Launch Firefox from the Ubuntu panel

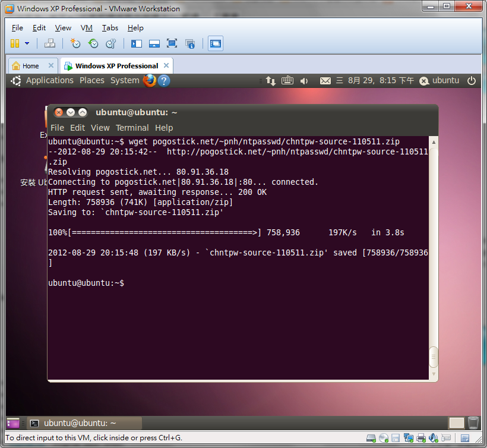150,80
